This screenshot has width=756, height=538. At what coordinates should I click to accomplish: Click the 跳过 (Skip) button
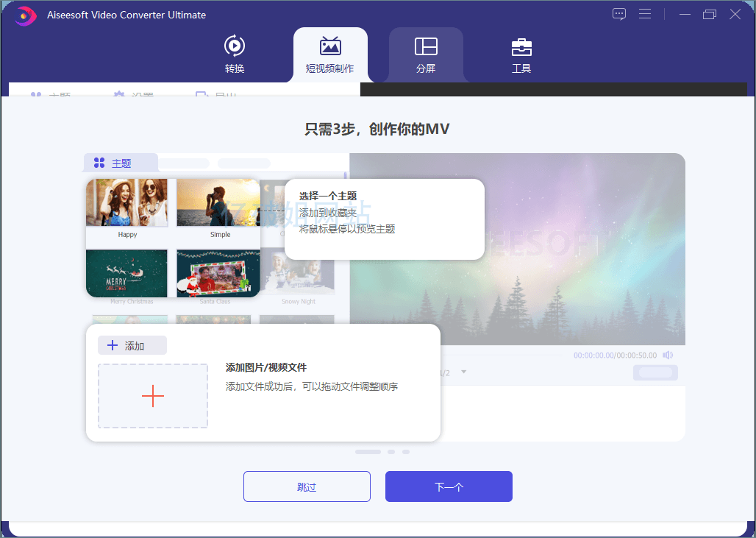pyautogui.click(x=307, y=486)
